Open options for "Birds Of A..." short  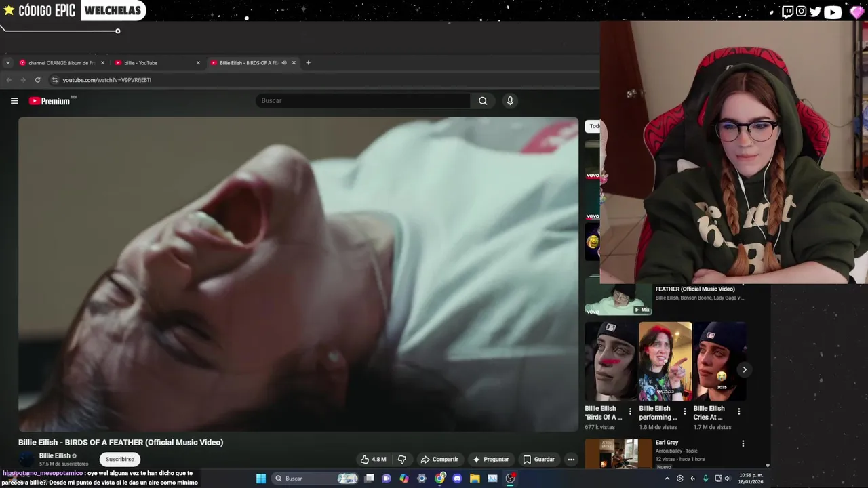click(x=630, y=411)
